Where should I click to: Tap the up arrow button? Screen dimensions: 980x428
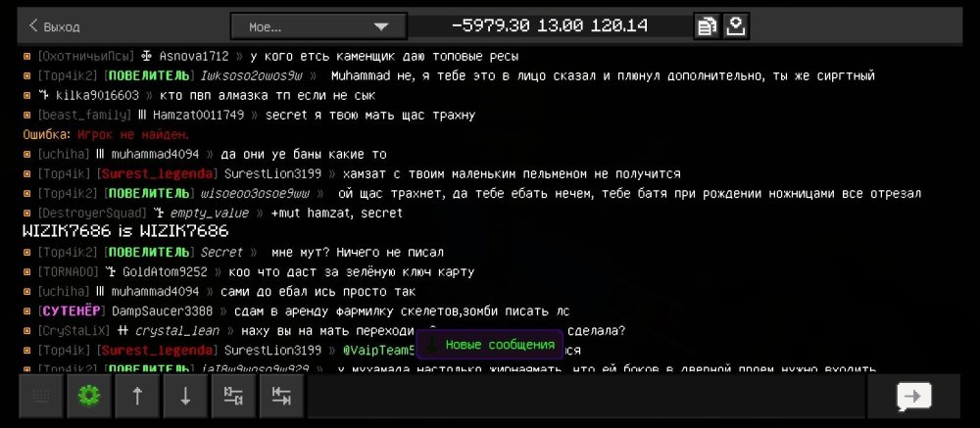coord(137,396)
